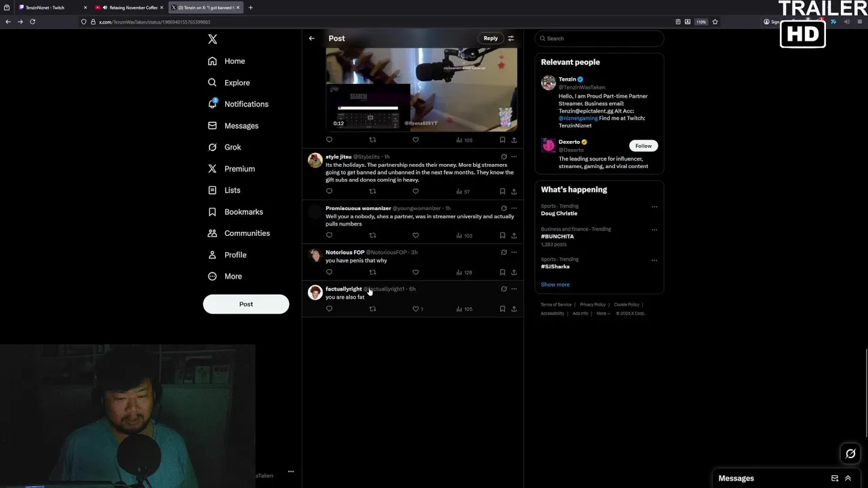
Task: Open more options for #BUNCHITA trend
Action: pos(654,230)
